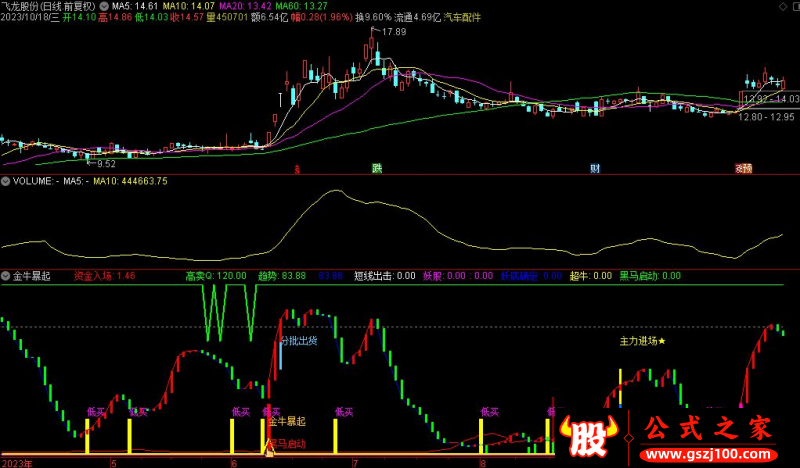Click the red $ event marker
This screenshot has width=800, height=468.
[297, 169]
